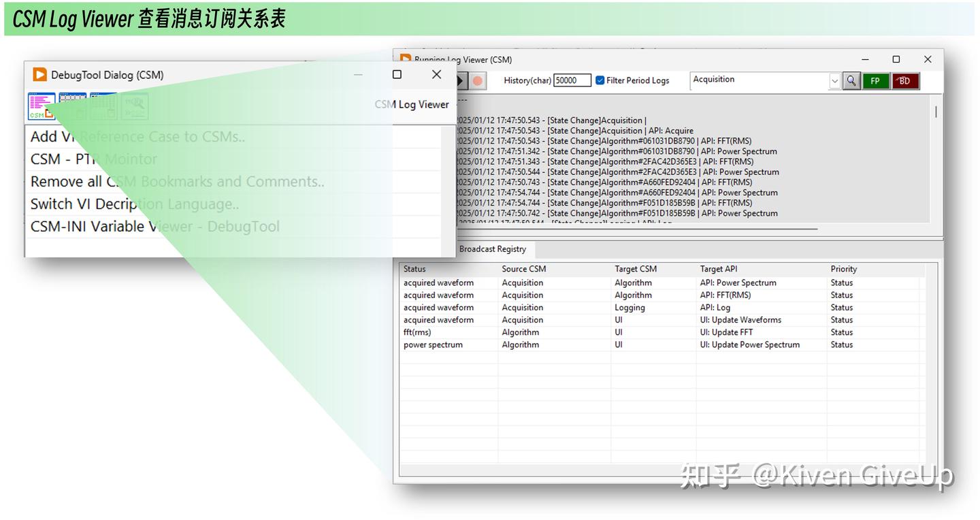Click Remove all CSM Bookmarks and Comments
980x520 pixels.
coord(177,181)
